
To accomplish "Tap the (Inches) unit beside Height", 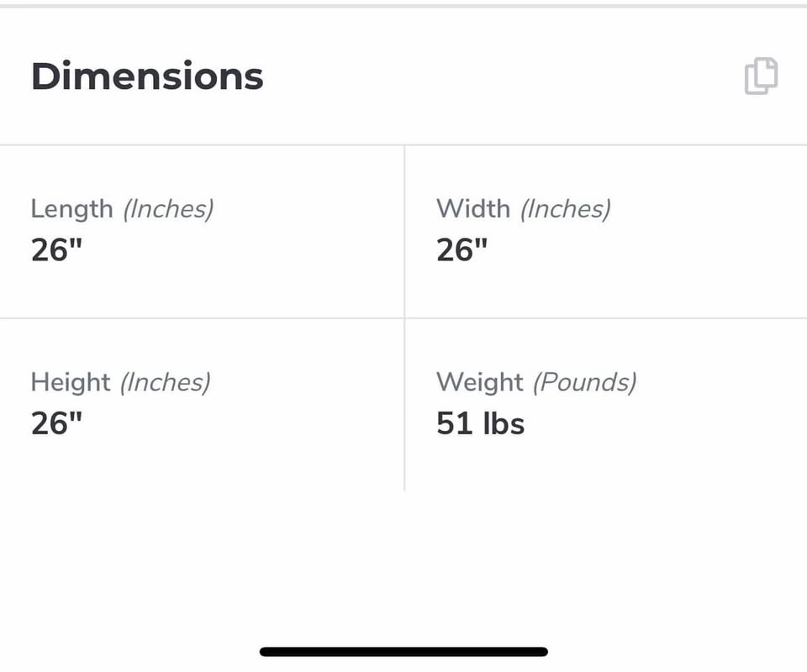I will [165, 382].
